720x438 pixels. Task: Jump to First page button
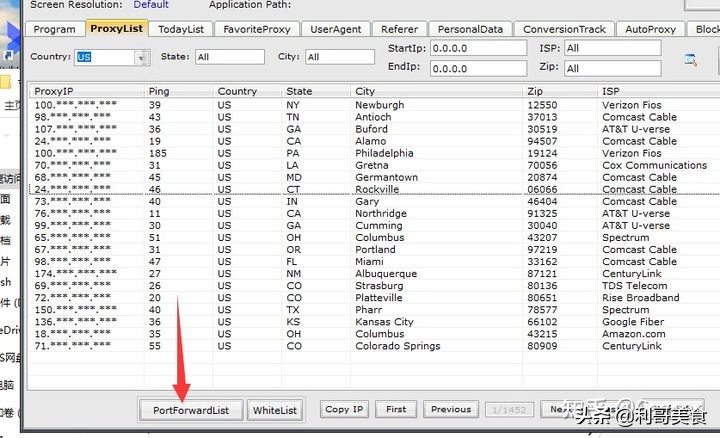[x=396, y=409]
